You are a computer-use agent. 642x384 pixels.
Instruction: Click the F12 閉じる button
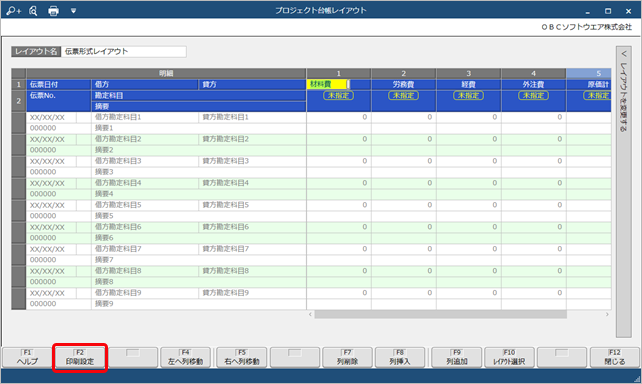pos(615,357)
